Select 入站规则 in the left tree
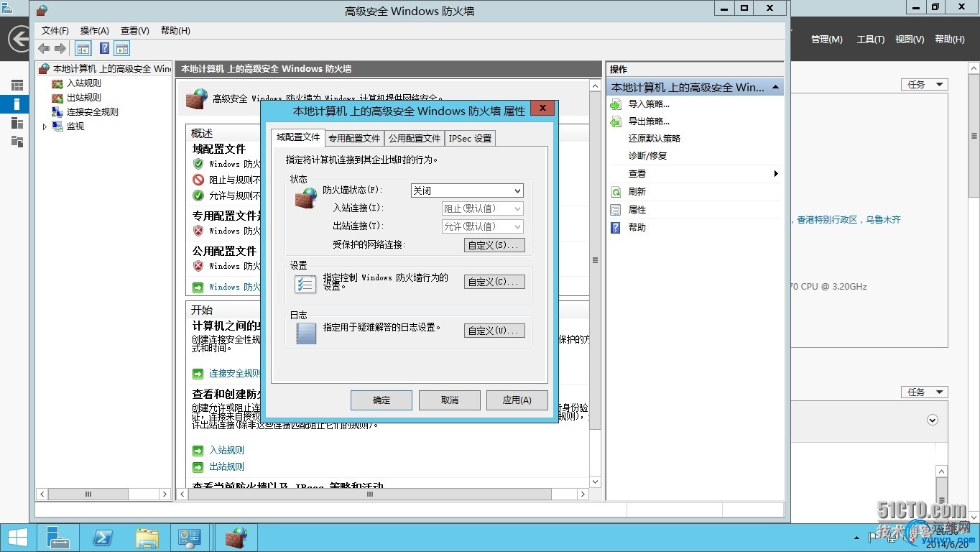 (84, 83)
